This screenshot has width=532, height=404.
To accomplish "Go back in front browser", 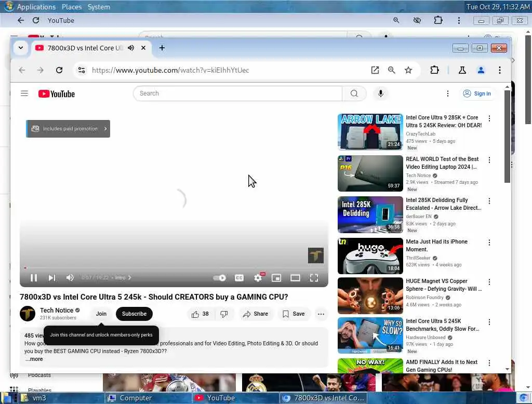I will point(22,70).
